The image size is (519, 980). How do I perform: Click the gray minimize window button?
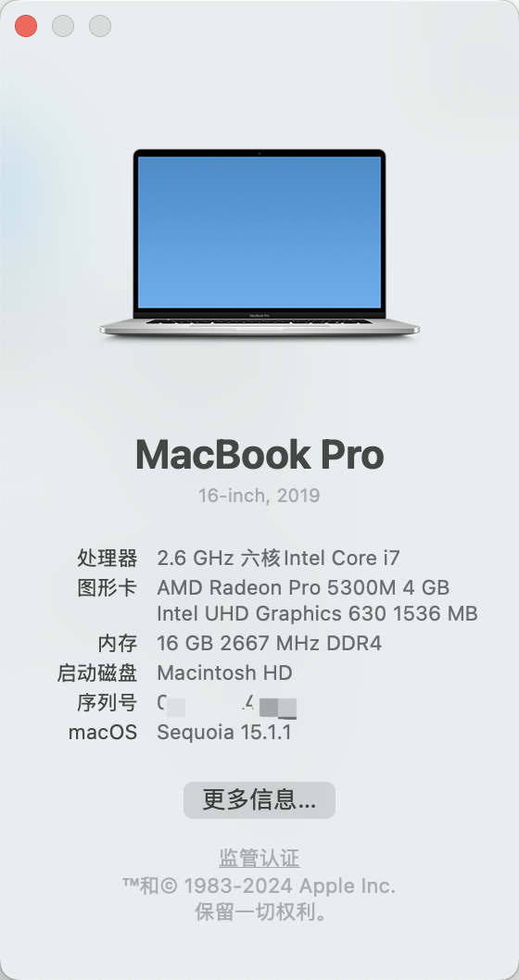pos(63,26)
